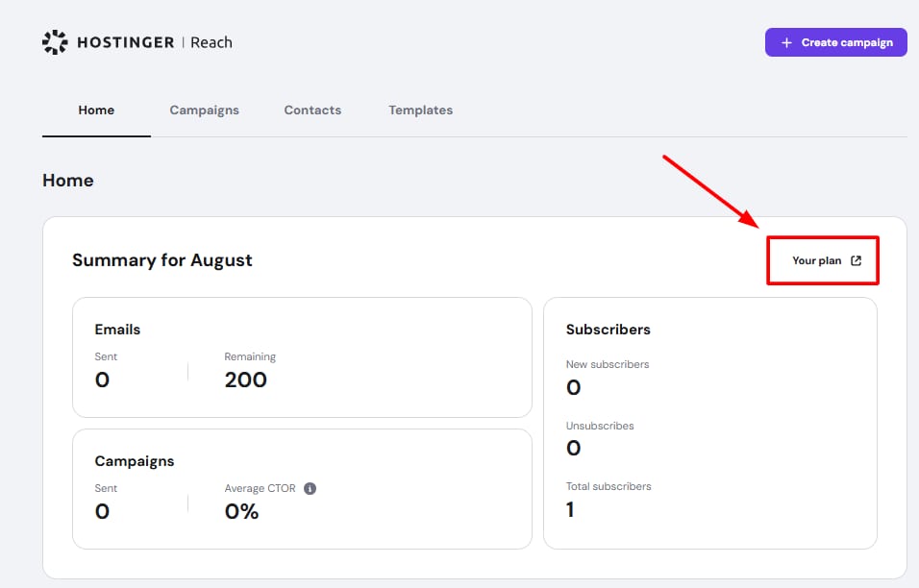This screenshot has height=588, width=919.
Task: Click the Unsubscribes label
Action: pos(600,426)
